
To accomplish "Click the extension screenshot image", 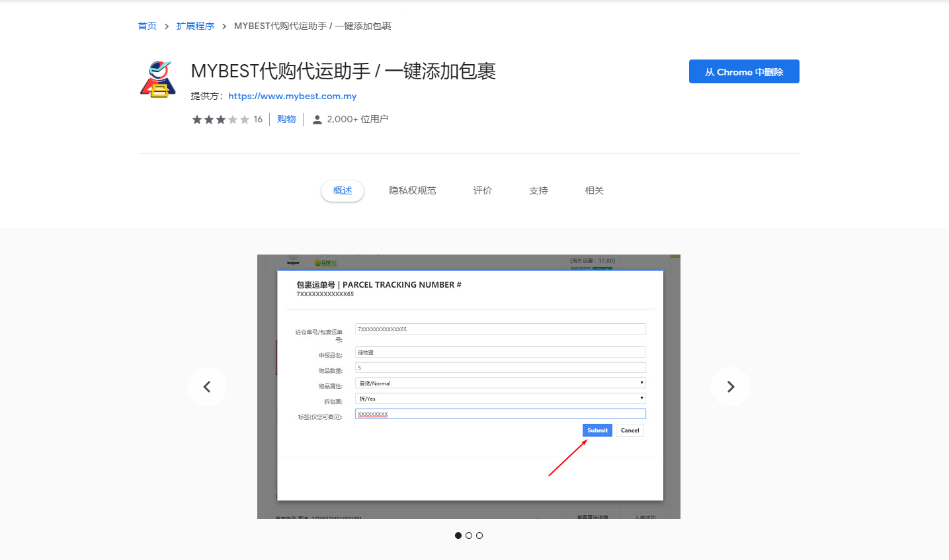I will click(469, 387).
